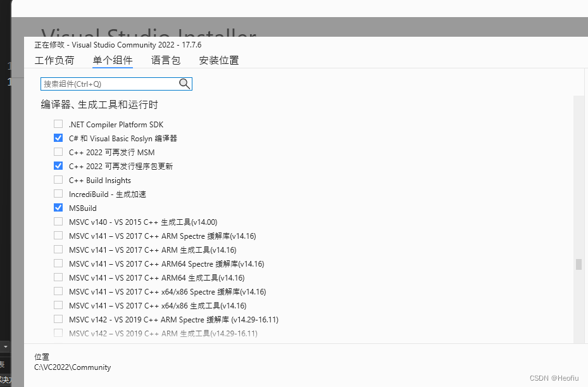Image resolution: width=588 pixels, height=387 pixels.
Task: Click the component list scrollbar thumb
Action: pyautogui.click(x=579, y=264)
